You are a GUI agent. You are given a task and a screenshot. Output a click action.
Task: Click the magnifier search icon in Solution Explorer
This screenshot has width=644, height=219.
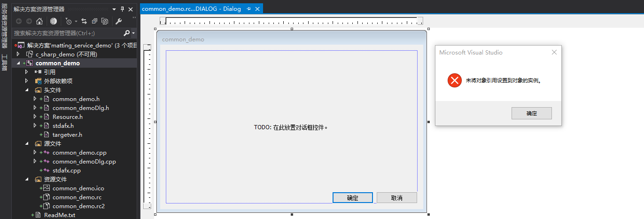pos(126,33)
